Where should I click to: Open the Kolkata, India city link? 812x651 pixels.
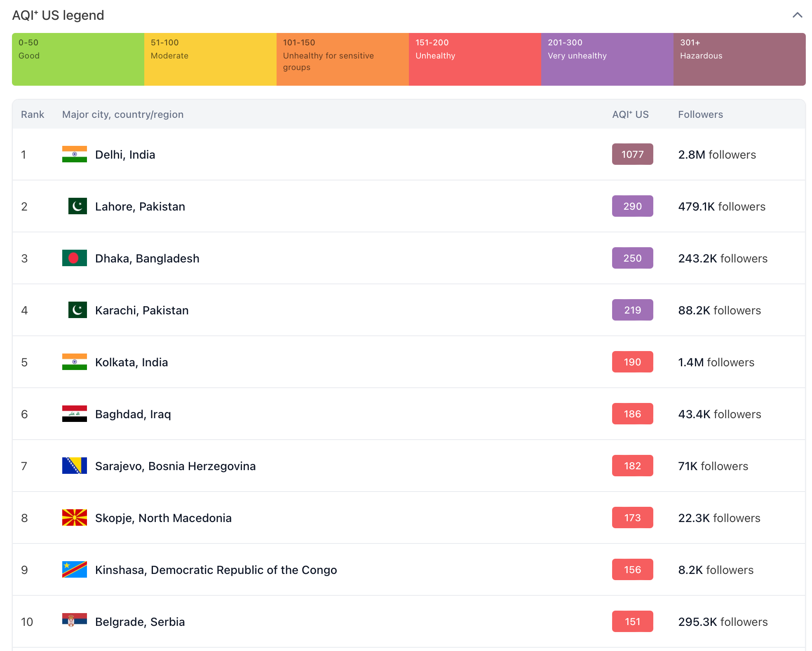tap(131, 362)
